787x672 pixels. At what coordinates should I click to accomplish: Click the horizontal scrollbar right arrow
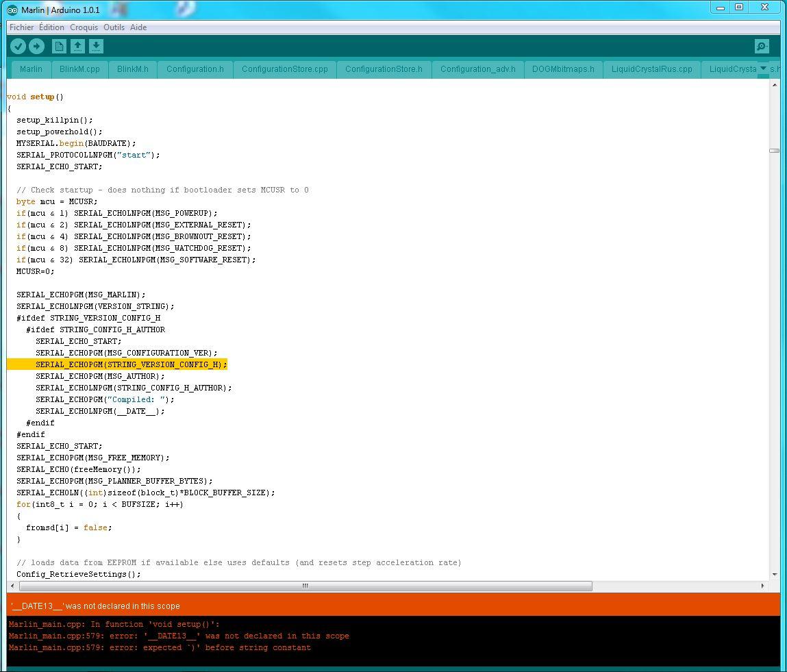click(x=762, y=586)
